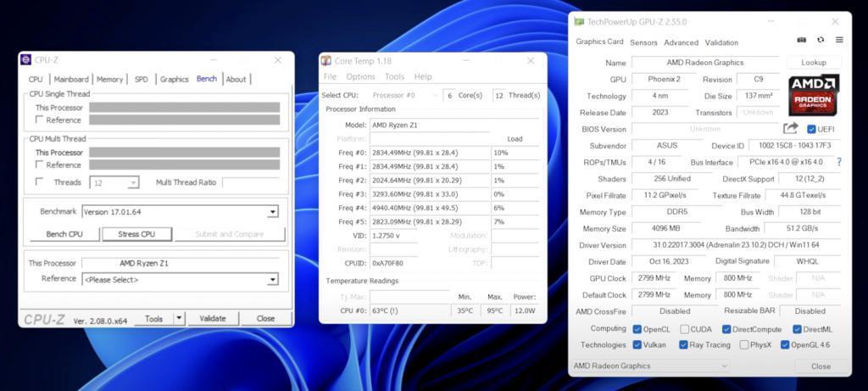
Task: Select the Graphics Card tab in GPU-Z
Action: coord(599,42)
